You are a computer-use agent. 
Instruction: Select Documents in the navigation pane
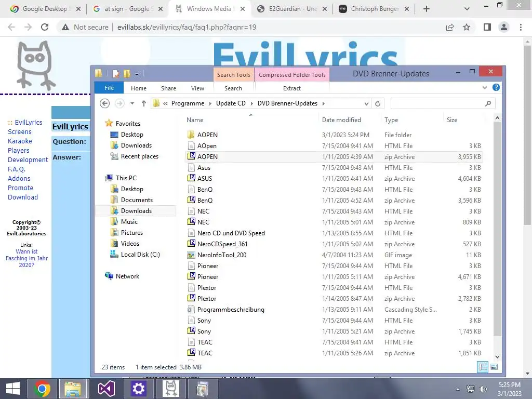click(x=137, y=200)
